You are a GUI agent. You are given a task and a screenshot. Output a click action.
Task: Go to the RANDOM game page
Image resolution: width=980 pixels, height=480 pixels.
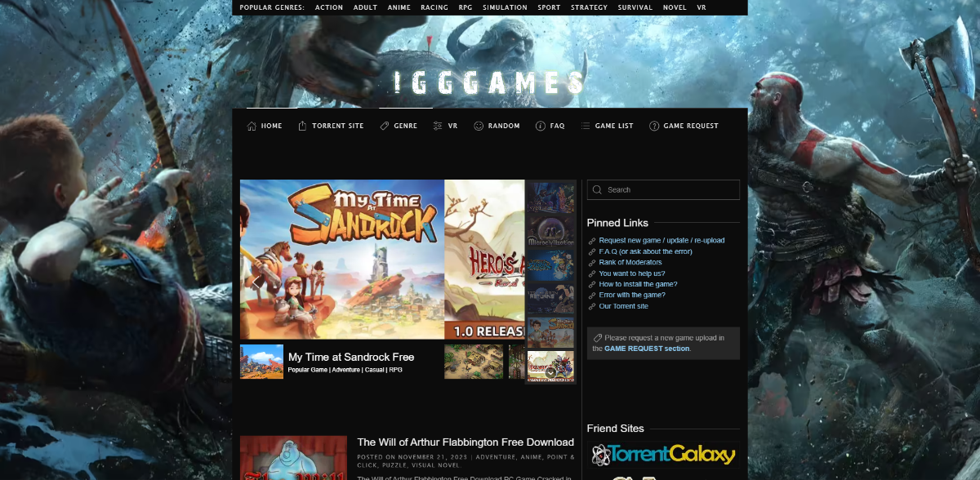497,126
